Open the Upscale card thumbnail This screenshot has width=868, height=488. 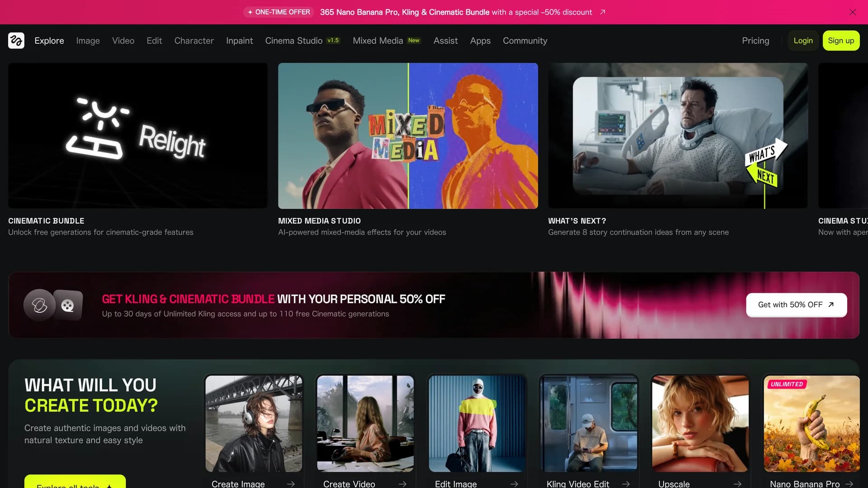point(700,424)
